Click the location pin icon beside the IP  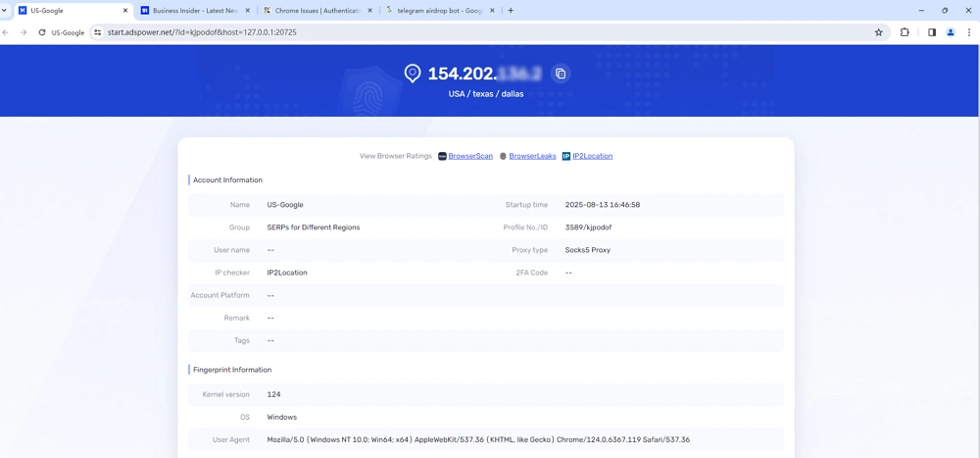(413, 74)
